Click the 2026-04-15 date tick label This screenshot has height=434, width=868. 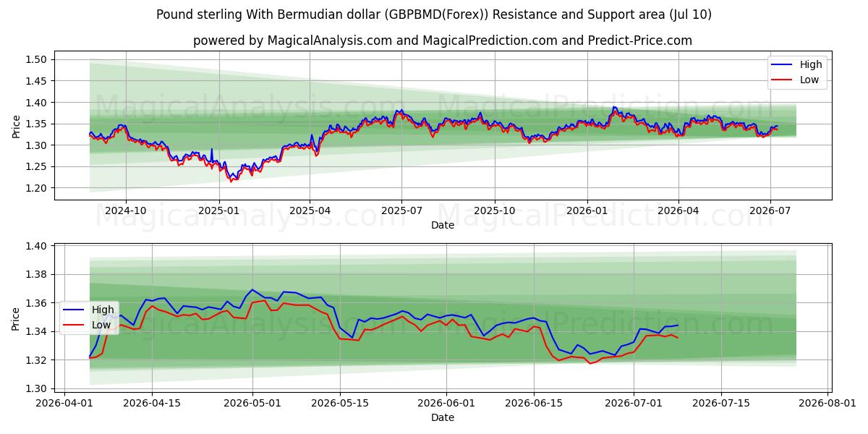(x=153, y=403)
